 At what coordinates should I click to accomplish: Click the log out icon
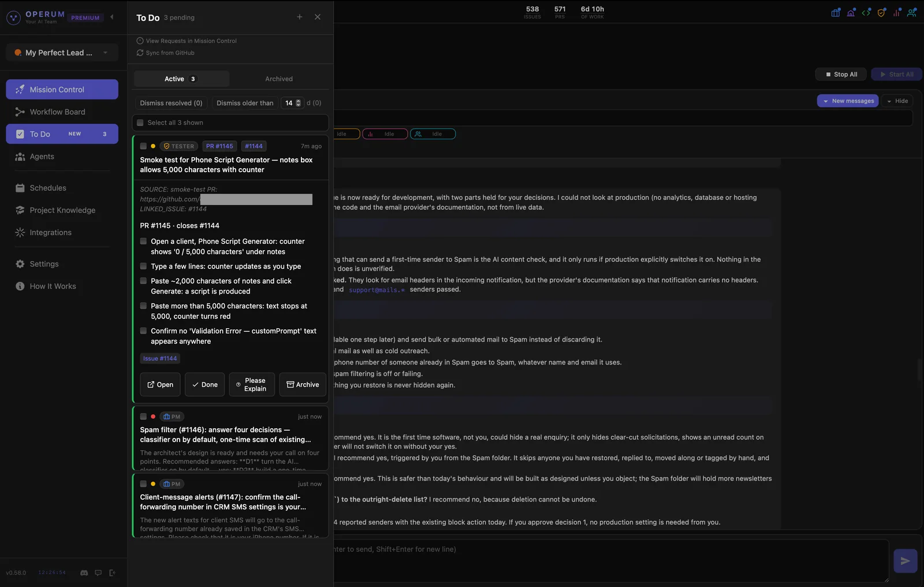point(112,573)
